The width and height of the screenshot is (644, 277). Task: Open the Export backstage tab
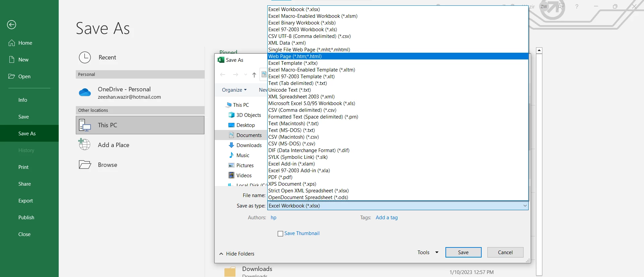[29, 200]
